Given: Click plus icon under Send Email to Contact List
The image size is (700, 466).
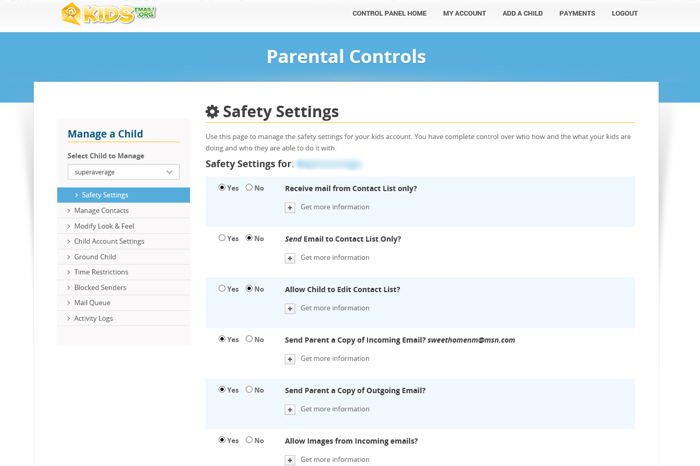Looking at the screenshot, I should point(290,258).
